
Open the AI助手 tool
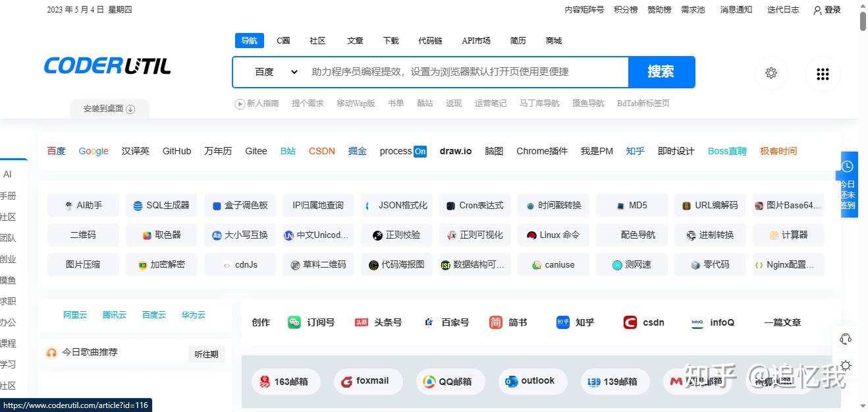click(x=82, y=205)
